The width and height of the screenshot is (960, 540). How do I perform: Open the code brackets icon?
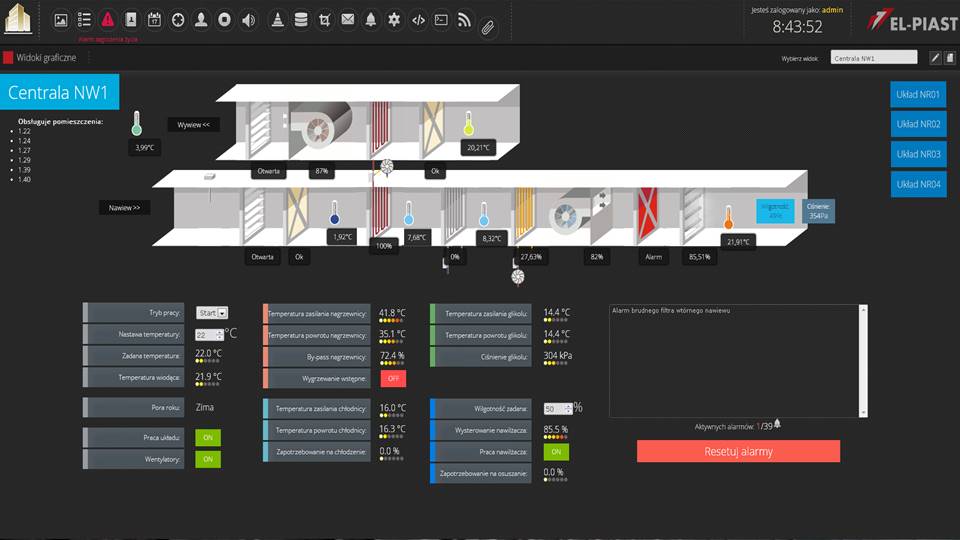pyautogui.click(x=418, y=19)
